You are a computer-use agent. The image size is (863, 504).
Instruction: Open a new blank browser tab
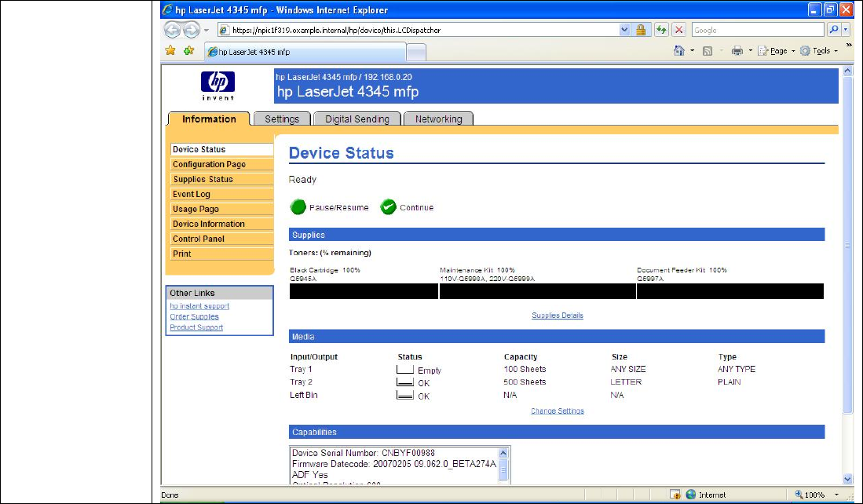point(416,53)
